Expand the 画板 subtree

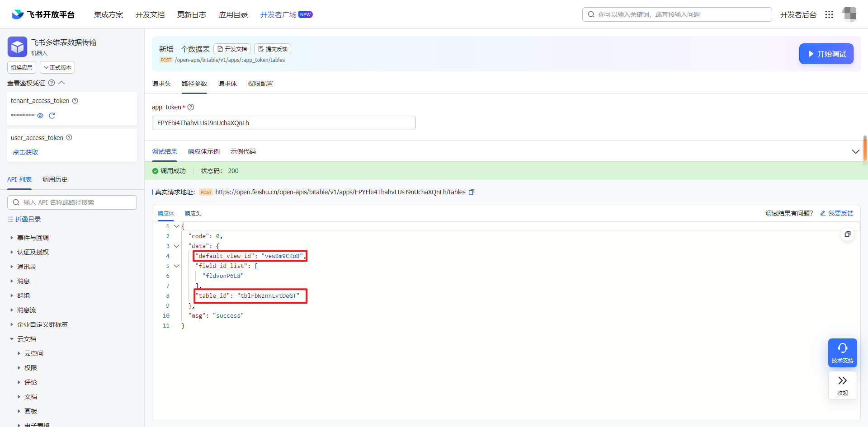19,411
